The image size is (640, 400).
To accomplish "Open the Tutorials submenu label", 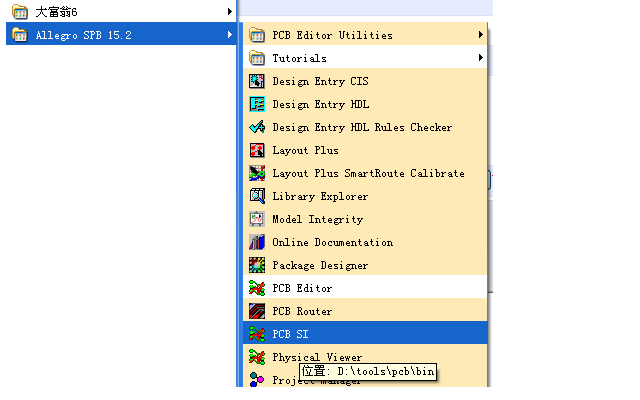I will coord(300,58).
